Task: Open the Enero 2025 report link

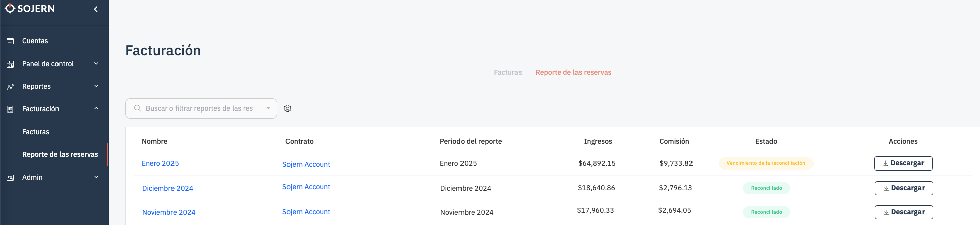Action: [160, 163]
